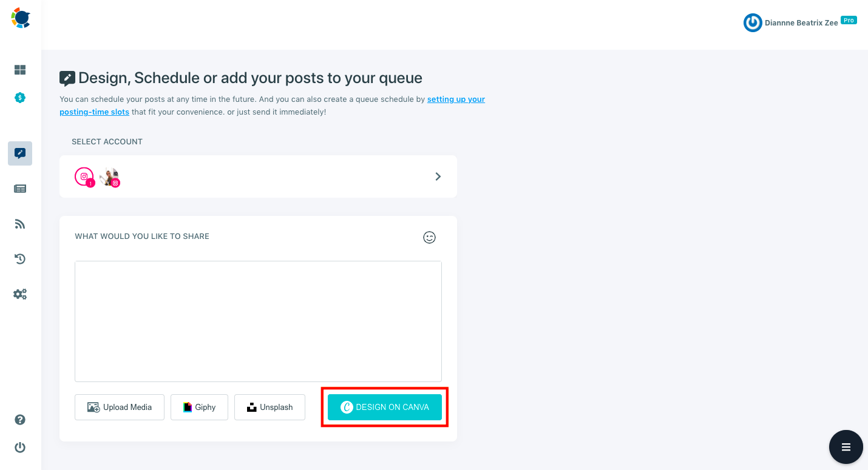The width and height of the screenshot is (868, 470).
Task: Launch Design on Canva
Action: (x=384, y=407)
